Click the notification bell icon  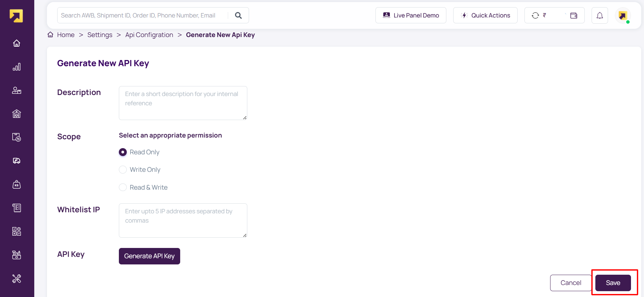(x=599, y=15)
